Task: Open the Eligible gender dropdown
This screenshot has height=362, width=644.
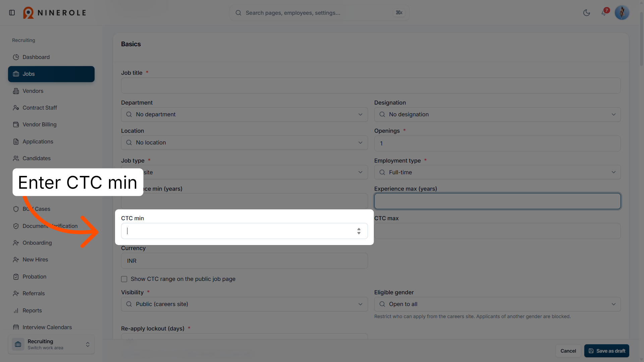Action: pos(497,304)
